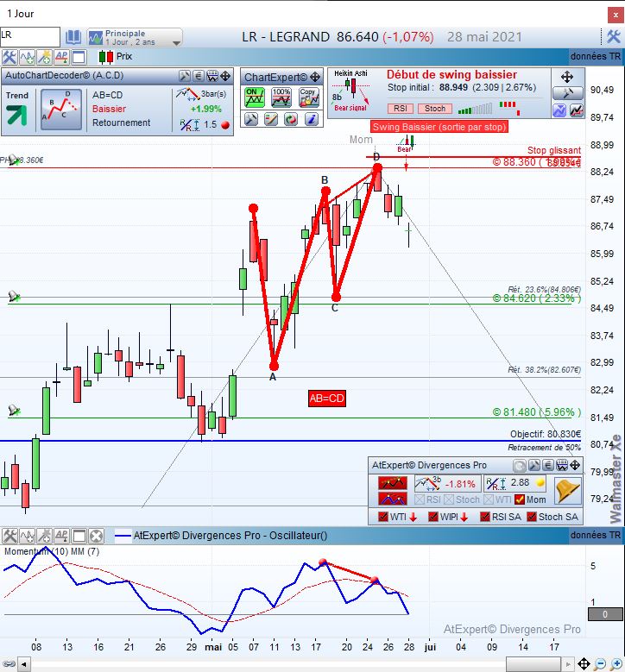The image size is (625, 672).
Task: Open the Principale 1 Jour 2 ans dropdown
Action: click(135, 37)
